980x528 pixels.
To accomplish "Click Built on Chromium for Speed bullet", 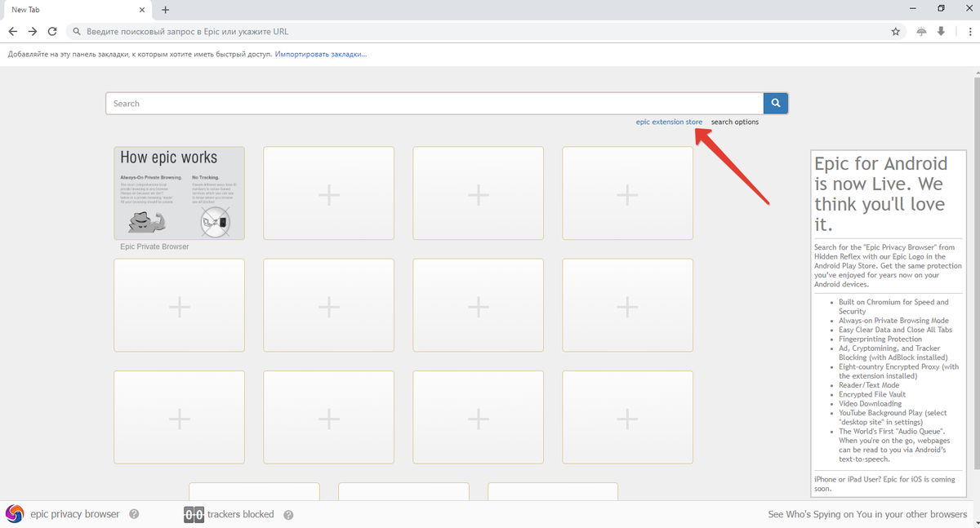I will [893, 307].
